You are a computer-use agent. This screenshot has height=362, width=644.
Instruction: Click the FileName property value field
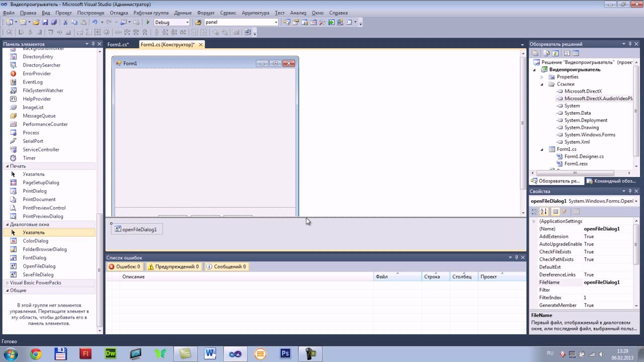(x=607, y=283)
